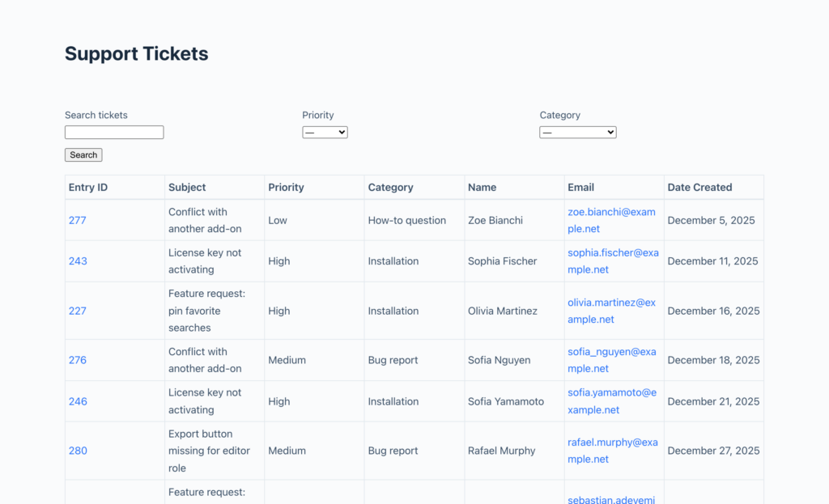Open the Category filter dropdown
This screenshot has width=829, height=504.
coord(578,132)
